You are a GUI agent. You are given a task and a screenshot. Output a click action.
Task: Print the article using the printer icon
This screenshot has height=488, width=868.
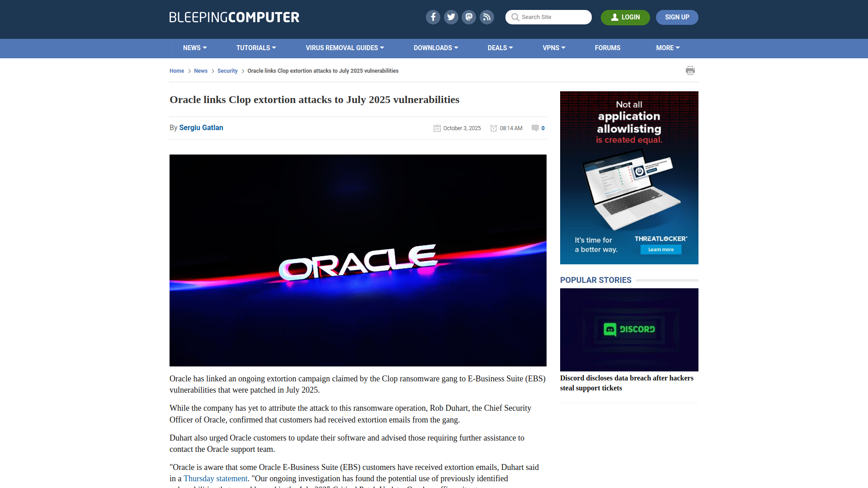click(x=690, y=70)
